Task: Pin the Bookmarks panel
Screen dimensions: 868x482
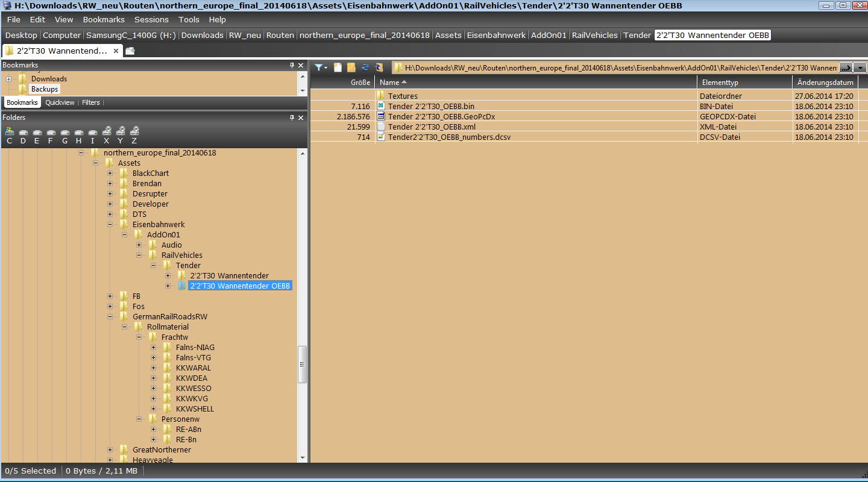Action: [x=292, y=65]
